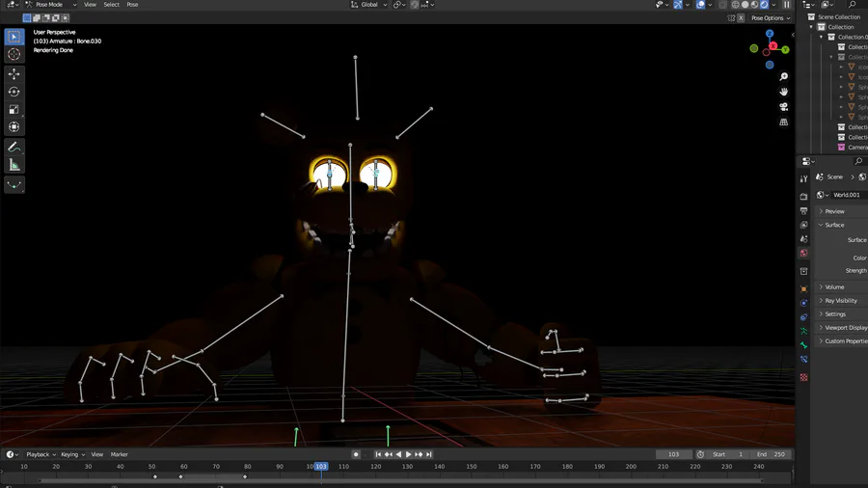Open the Render properties tab
Image resolution: width=868 pixels, height=488 pixels.
click(x=803, y=197)
